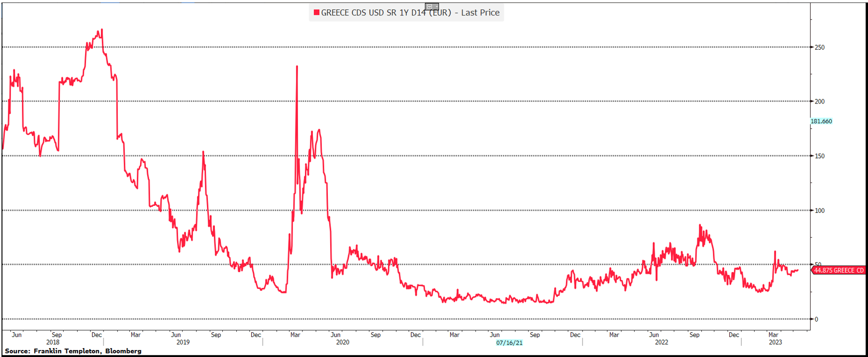Select the 2023 year label on the timeline
The width and height of the screenshot is (868, 357).
[775, 342]
